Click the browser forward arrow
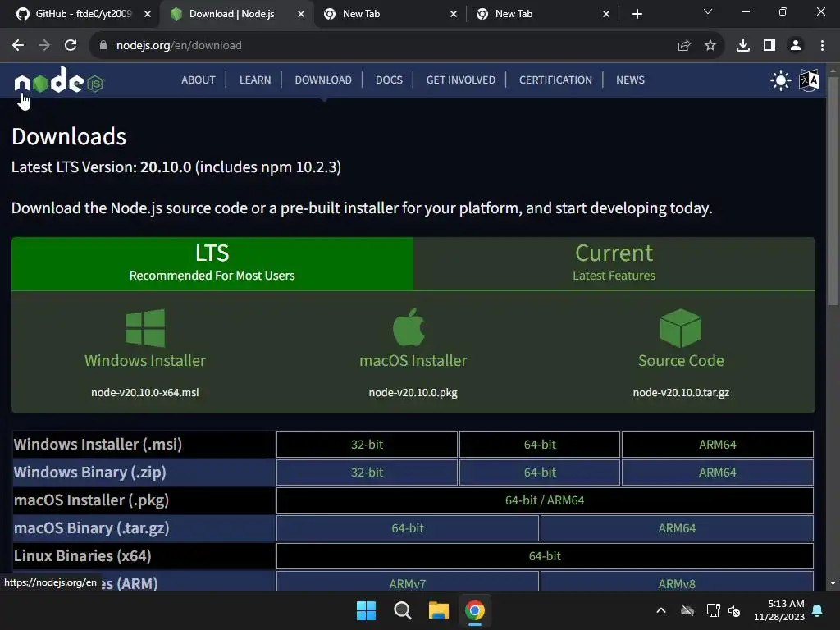Screen dimensions: 840x630 click(x=44, y=46)
